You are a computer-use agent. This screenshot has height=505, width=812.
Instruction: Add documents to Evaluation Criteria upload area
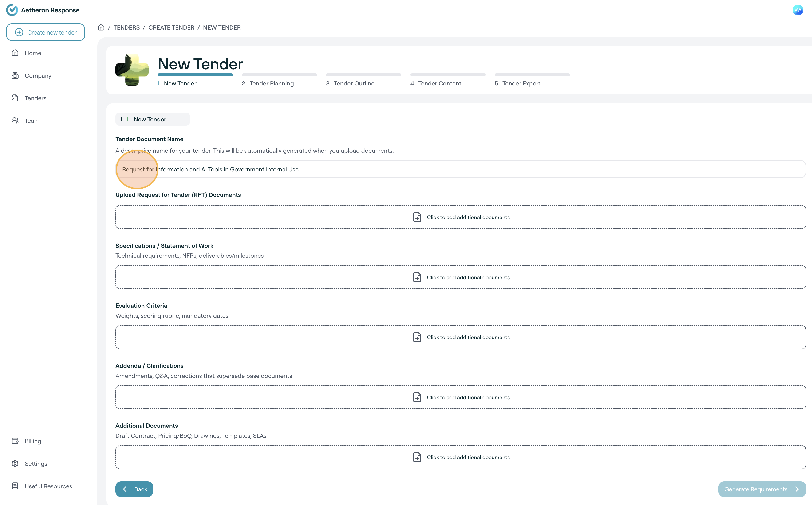pos(460,337)
